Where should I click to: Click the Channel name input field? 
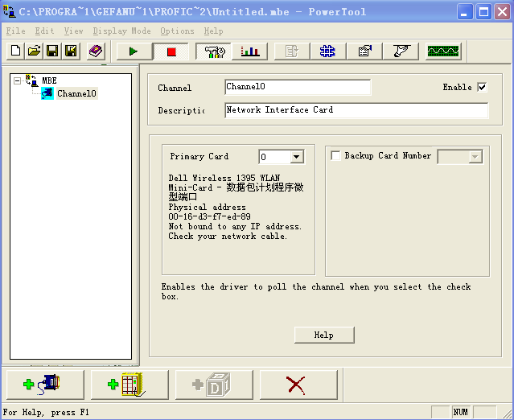tap(298, 87)
